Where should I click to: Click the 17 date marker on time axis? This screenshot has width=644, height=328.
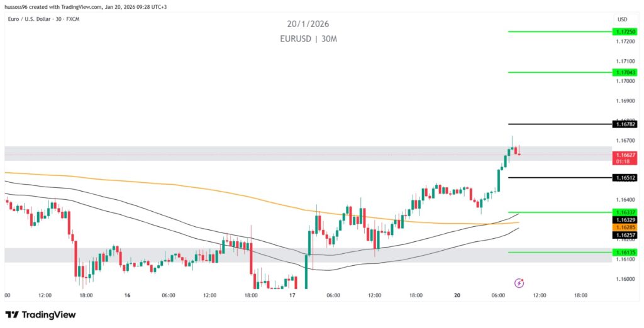click(292, 295)
